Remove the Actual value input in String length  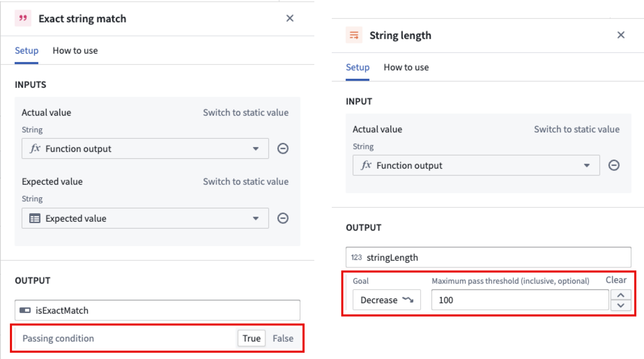pyautogui.click(x=614, y=165)
